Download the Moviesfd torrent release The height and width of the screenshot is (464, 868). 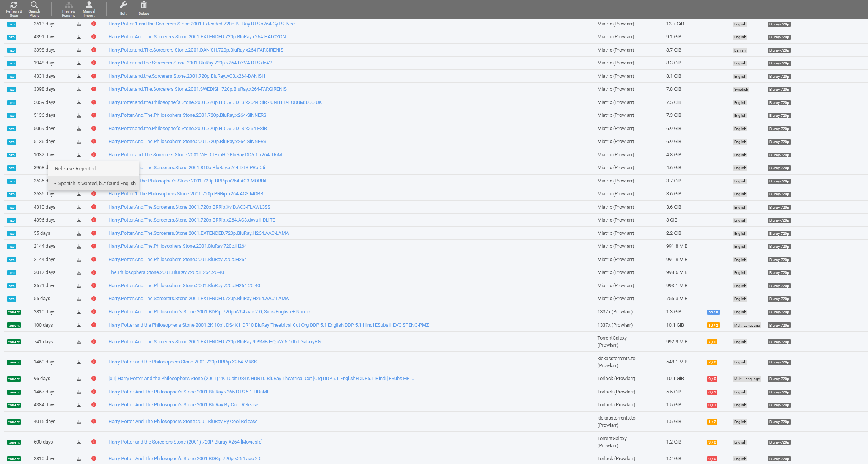79,442
